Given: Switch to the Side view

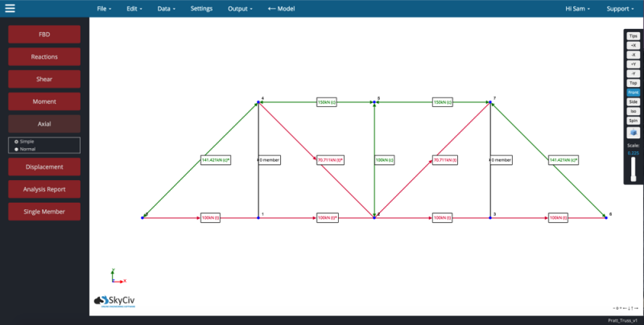Looking at the screenshot, I should tap(634, 102).
